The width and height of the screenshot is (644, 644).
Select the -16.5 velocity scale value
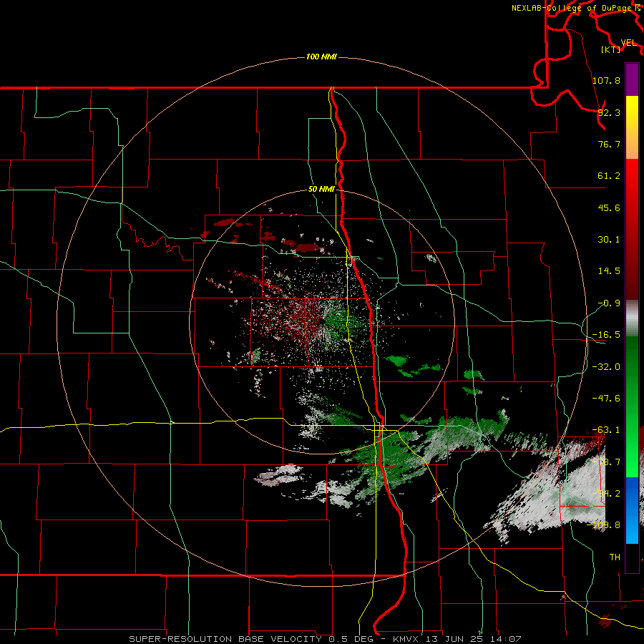pyautogui.click(x=606, y=335)
